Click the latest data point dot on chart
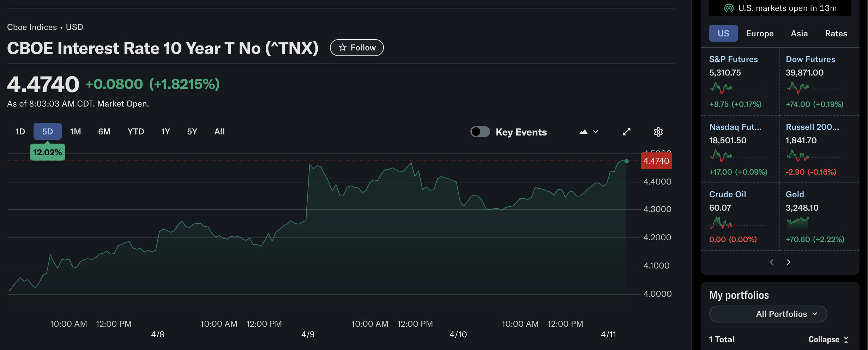The image size is (868, 350). 626,161
